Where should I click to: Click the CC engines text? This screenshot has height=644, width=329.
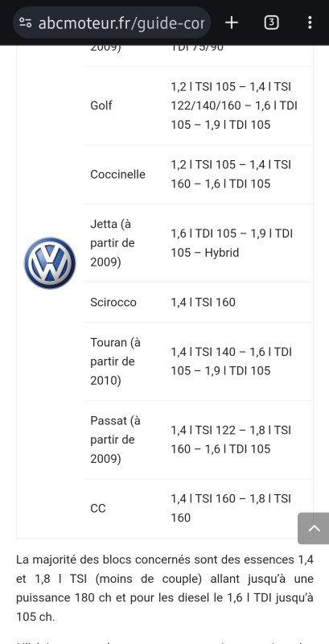[231, 508]
